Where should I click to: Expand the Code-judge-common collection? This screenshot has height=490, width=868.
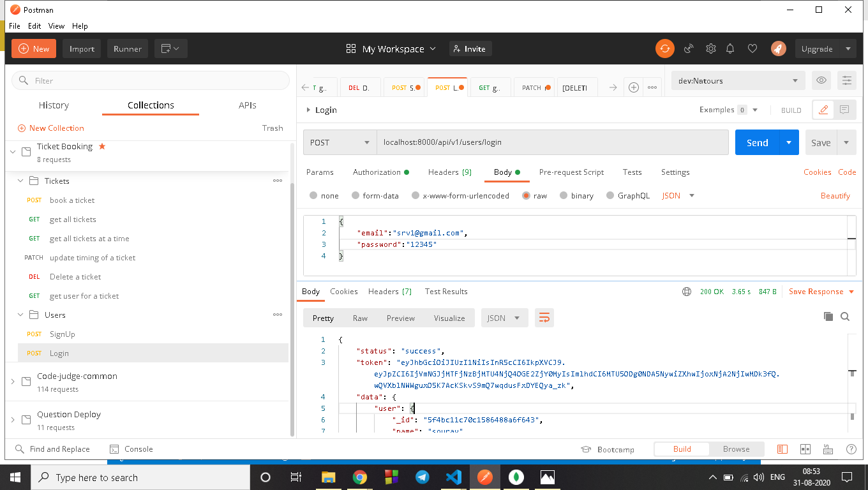[11, 382]
